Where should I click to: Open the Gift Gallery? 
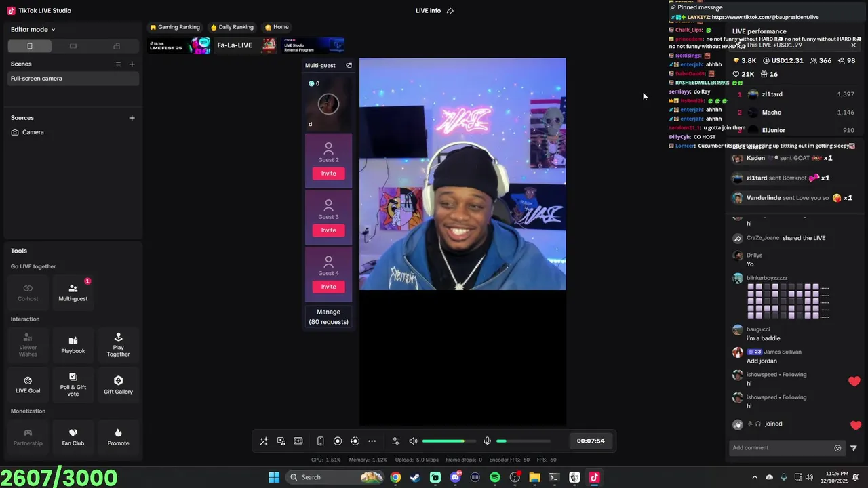[118, 384]
